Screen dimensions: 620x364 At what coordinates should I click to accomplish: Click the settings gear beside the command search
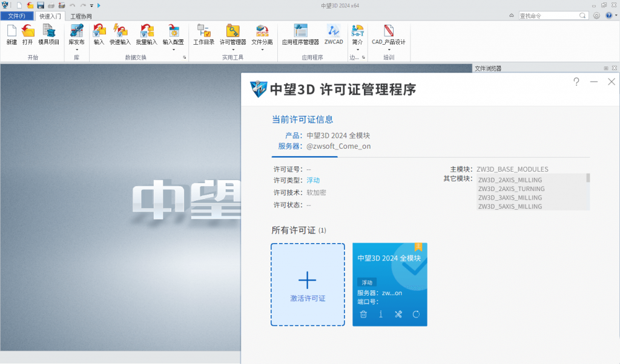click(x=596, y=16)
